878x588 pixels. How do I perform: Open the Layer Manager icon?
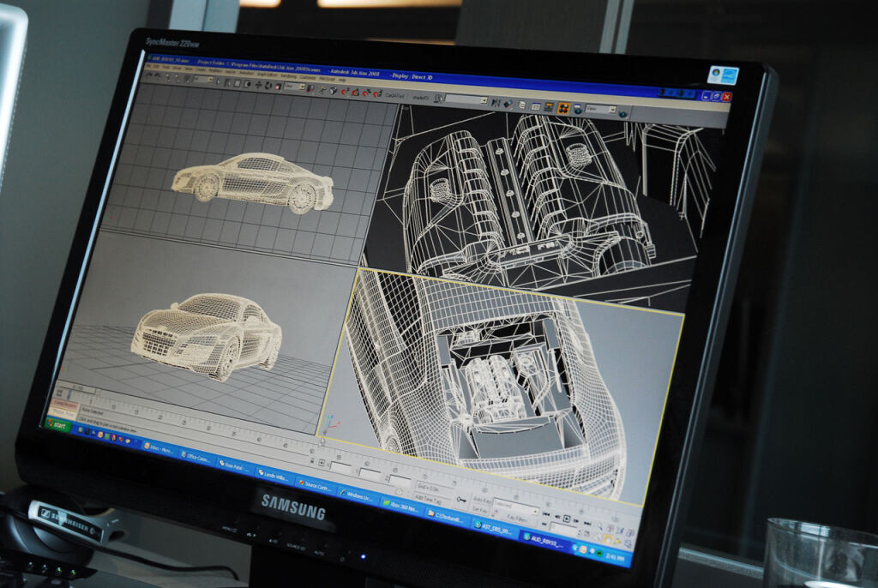(520, 104)
